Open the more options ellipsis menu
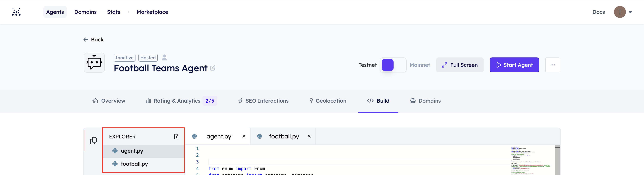Viewport: 644px width, 175px height. (x=553, y=65)
